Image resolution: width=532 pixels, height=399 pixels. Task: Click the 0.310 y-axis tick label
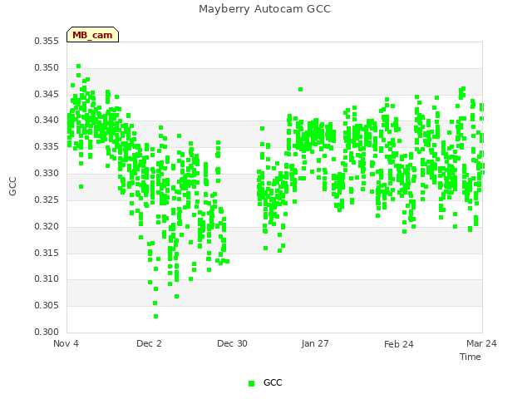coord(47,279)
